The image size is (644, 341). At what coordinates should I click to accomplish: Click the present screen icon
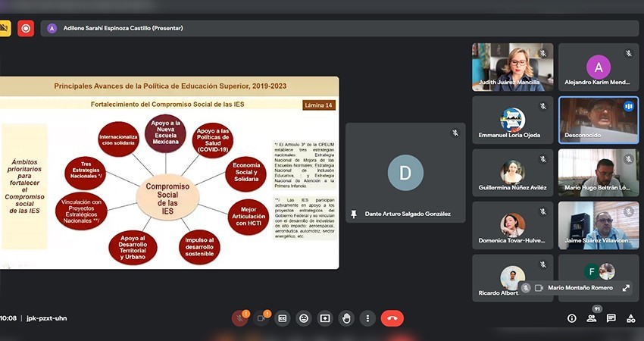pos(325,318)
